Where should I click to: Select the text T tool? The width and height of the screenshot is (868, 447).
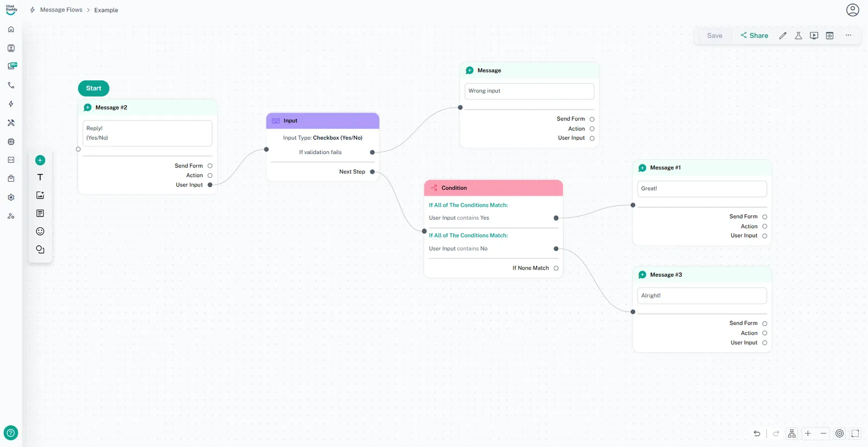tap(40, 177)
